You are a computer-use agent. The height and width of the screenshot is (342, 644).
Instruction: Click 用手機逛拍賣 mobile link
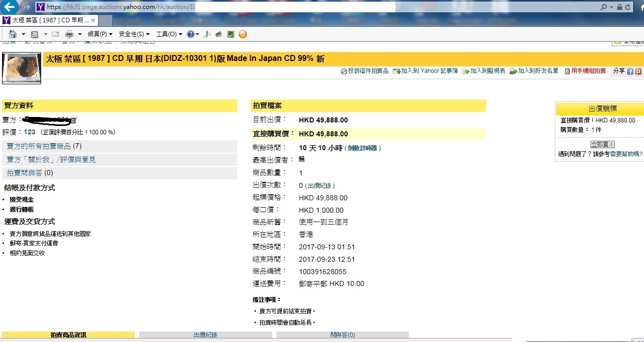(x=589, y=71)
